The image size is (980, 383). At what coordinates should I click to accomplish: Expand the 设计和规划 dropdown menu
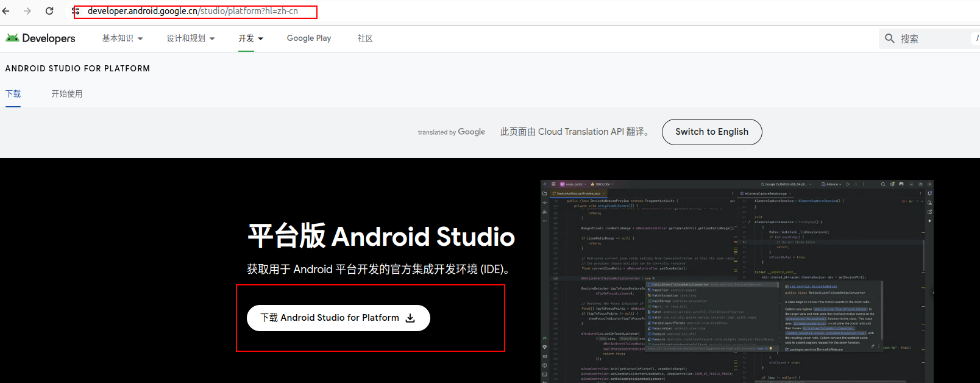(x=191, y=38)
